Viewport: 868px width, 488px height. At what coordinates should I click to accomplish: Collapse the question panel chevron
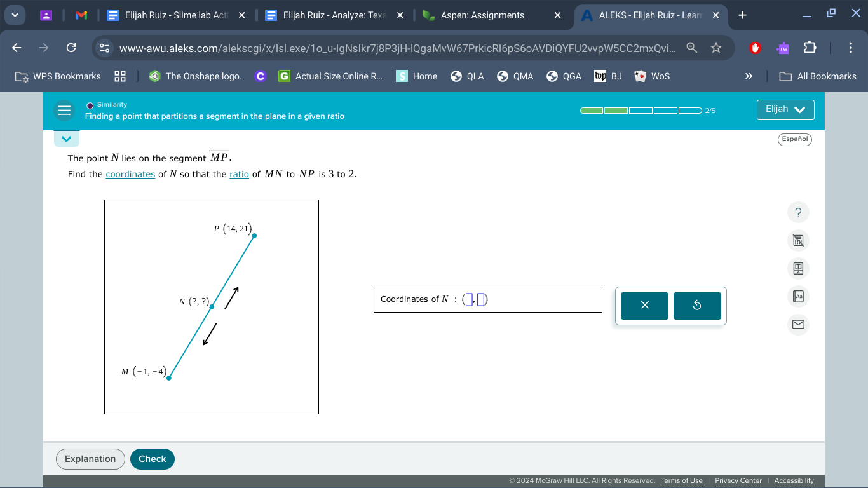tap(66, 139)
